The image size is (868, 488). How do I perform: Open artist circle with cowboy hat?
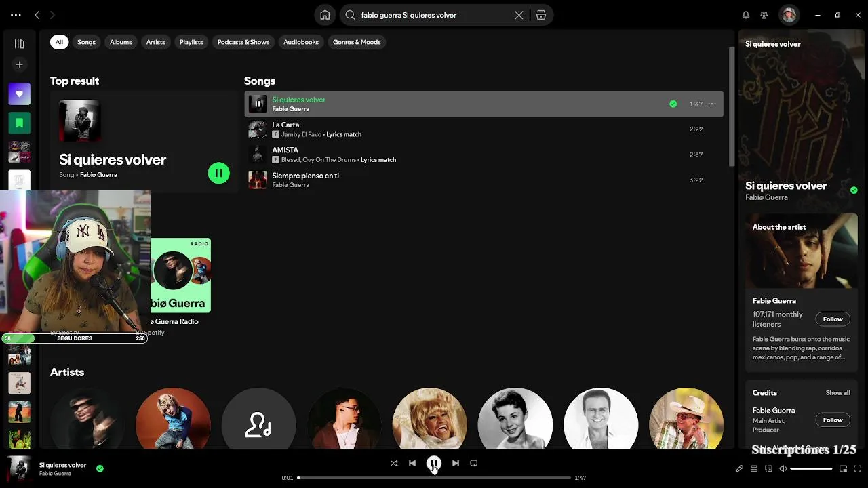(686, 418)
